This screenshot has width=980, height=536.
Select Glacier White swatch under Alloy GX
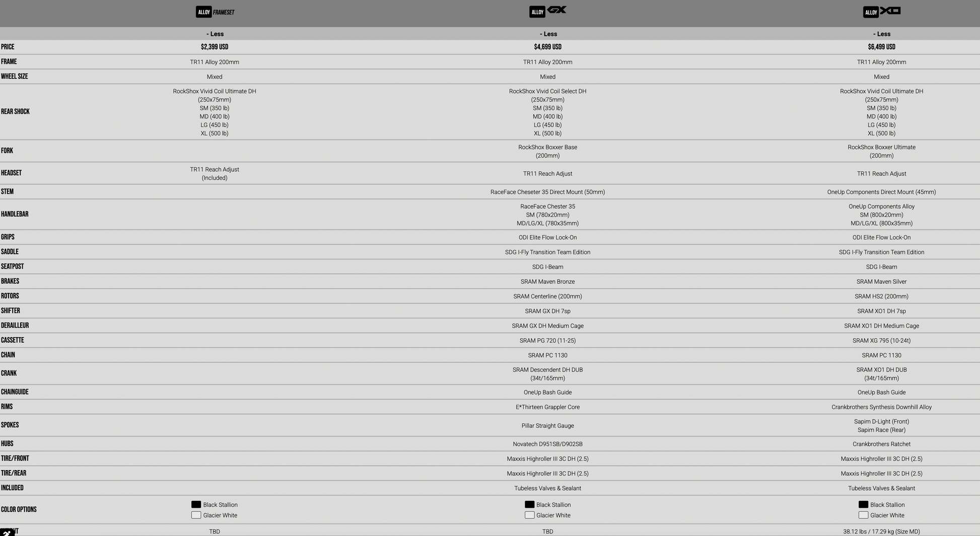(x=529, y=515)
